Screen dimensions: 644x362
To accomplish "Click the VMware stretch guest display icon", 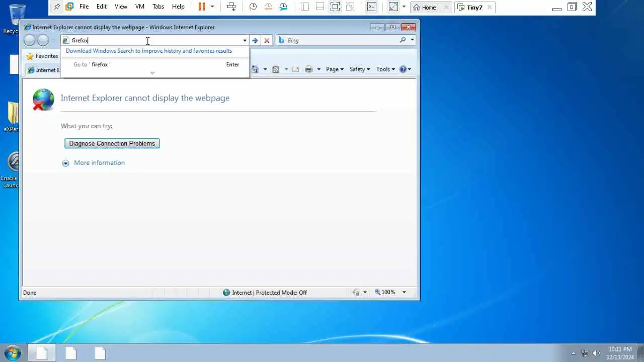I will tap(393, 7).
